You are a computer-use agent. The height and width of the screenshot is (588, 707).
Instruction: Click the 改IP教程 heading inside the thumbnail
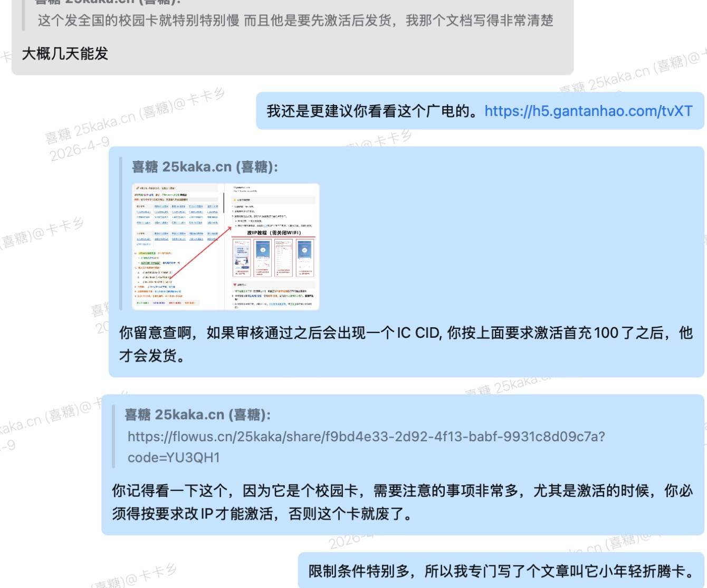[x=273, y=232]
